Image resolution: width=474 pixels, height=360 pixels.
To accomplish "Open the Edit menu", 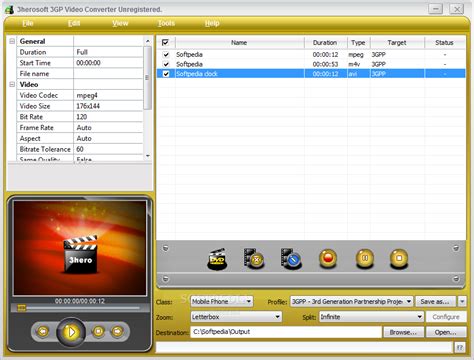I will [74, 23].
